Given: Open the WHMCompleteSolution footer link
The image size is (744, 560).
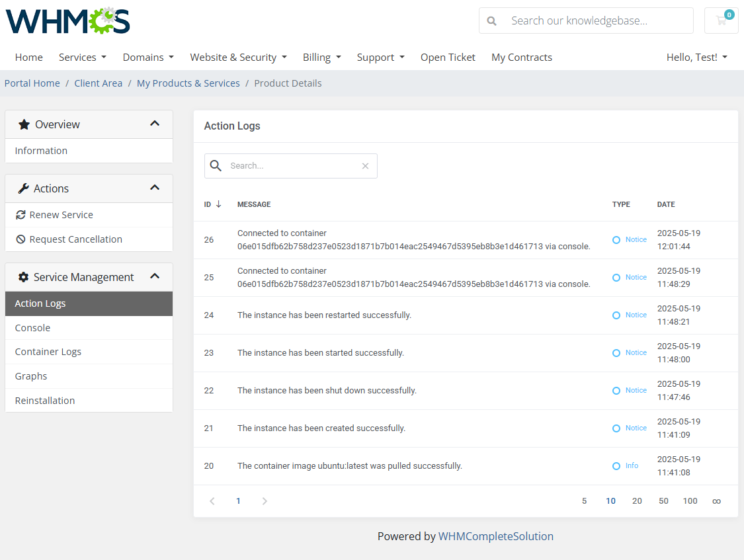Looking at the screenshot, I should (496, 536).
